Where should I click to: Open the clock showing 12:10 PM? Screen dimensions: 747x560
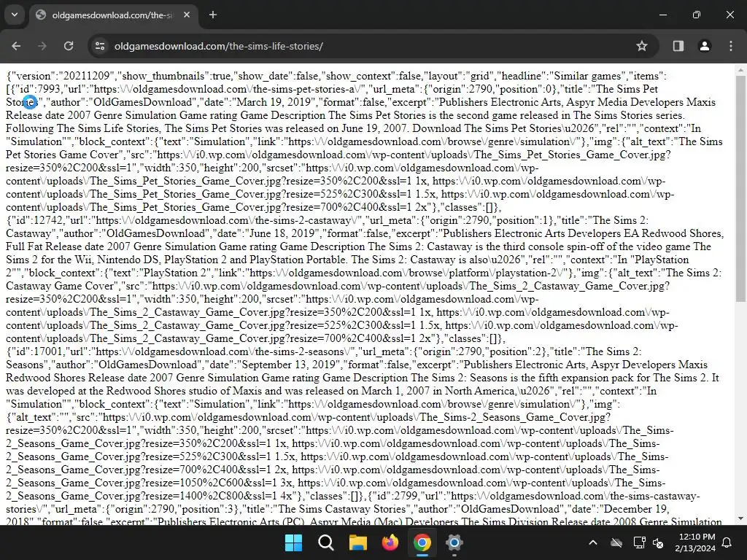pyautogui.click(x=695, y=542)
